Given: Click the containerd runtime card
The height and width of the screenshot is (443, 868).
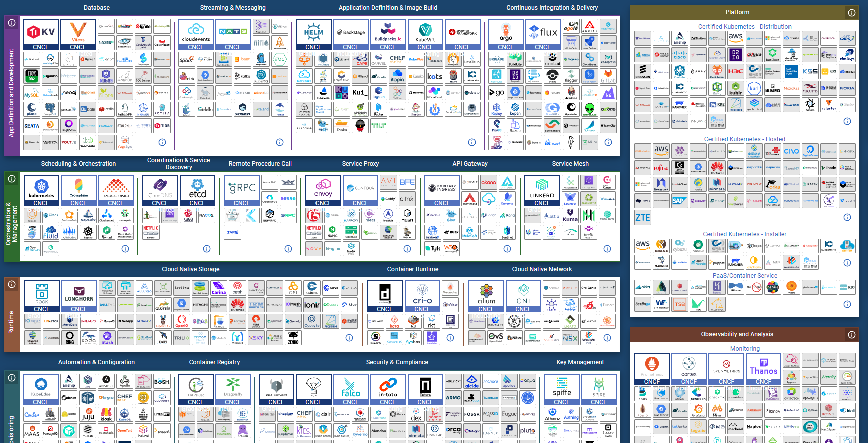Looking at the screenshot, I should (385, 297).
